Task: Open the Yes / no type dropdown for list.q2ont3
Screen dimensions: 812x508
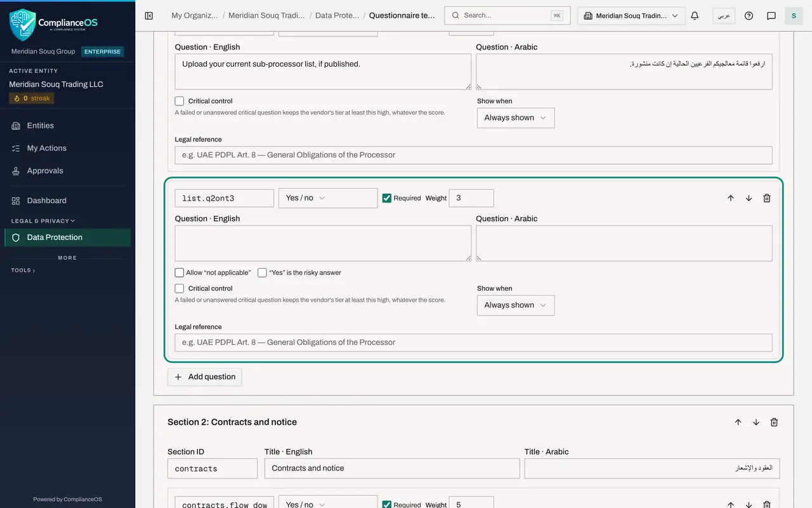Action: [328, 198]
